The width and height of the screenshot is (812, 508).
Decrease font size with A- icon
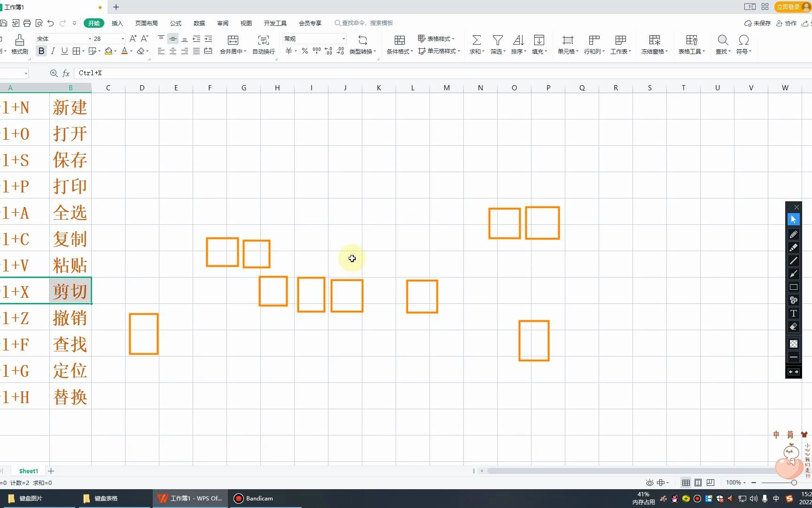tap(145, 39)
